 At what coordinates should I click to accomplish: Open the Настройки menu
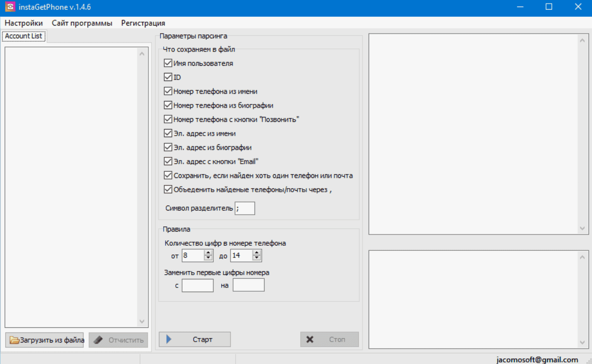23,23
